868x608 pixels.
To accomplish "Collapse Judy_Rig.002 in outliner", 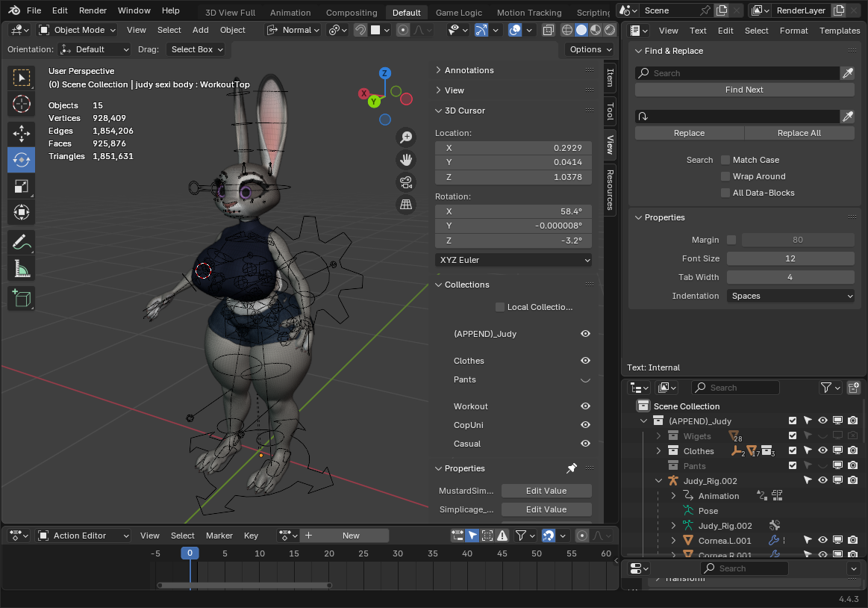I will pos(659,481).
